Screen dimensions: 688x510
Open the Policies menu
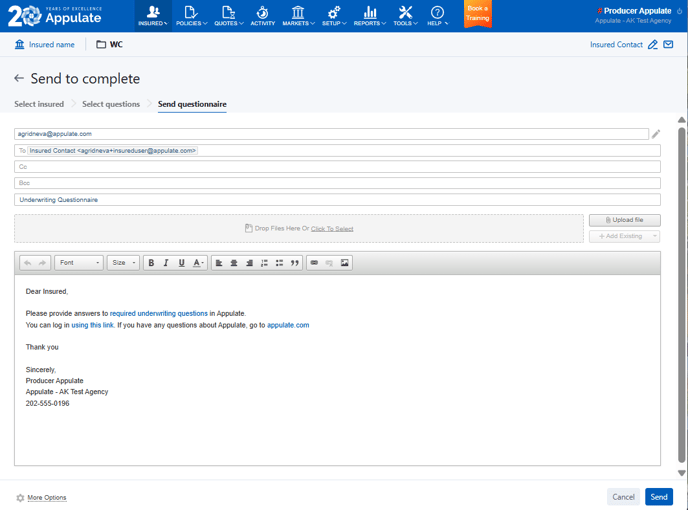tap(191, 16)
